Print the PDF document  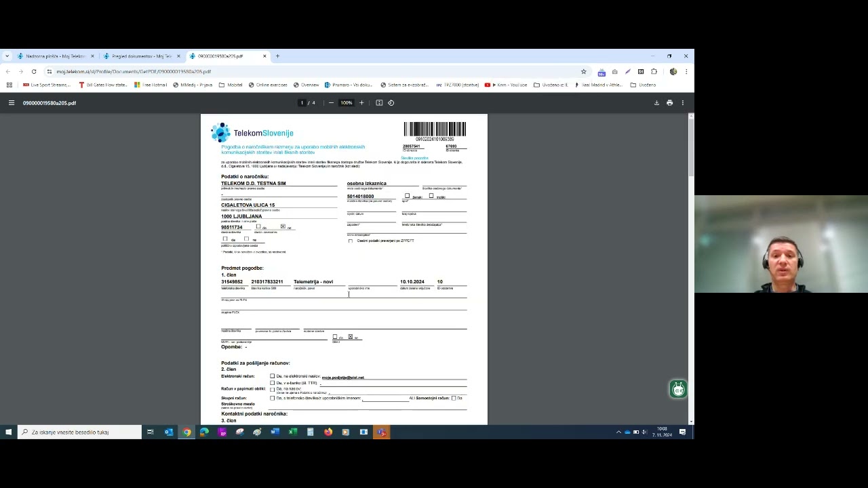[x=669, y=103]
